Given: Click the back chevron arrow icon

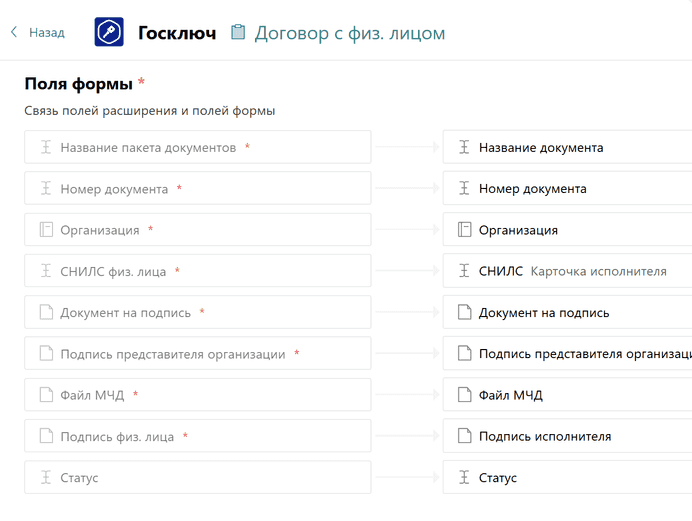Looking at the screenshot, I should [x=14, y=33].
